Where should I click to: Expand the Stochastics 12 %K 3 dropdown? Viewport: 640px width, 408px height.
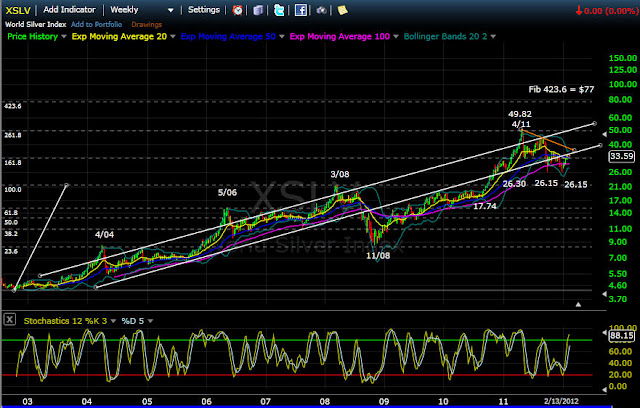[x=113, y=321]
